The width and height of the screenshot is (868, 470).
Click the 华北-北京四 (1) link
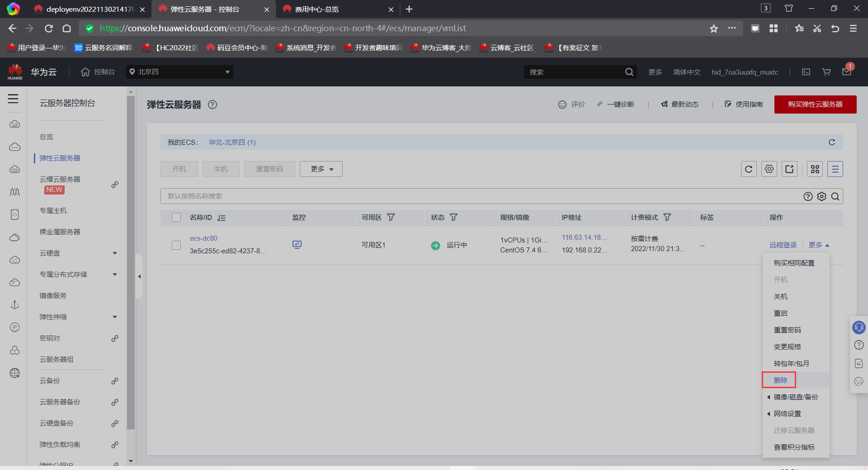232,142
